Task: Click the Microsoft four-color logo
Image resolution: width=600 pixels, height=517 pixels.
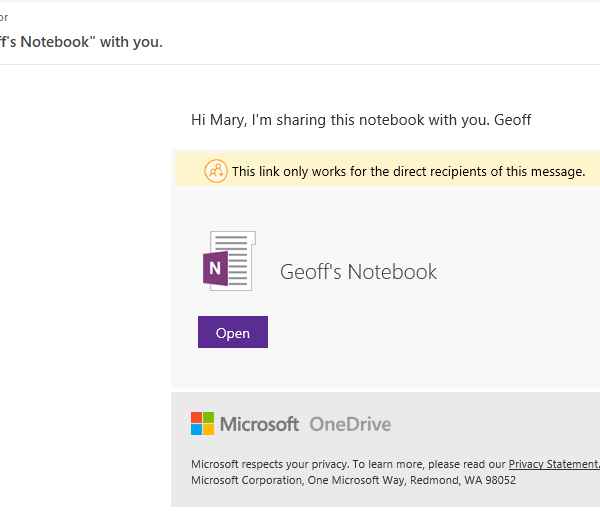Action: coord(202,423)
